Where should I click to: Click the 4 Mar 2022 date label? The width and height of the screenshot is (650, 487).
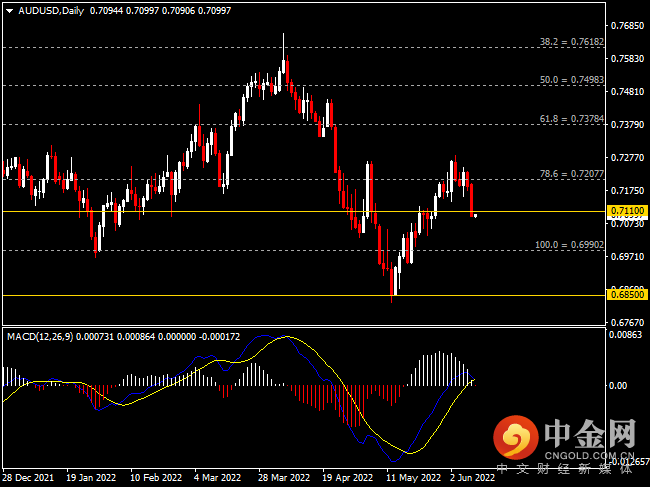click(218, 478)
